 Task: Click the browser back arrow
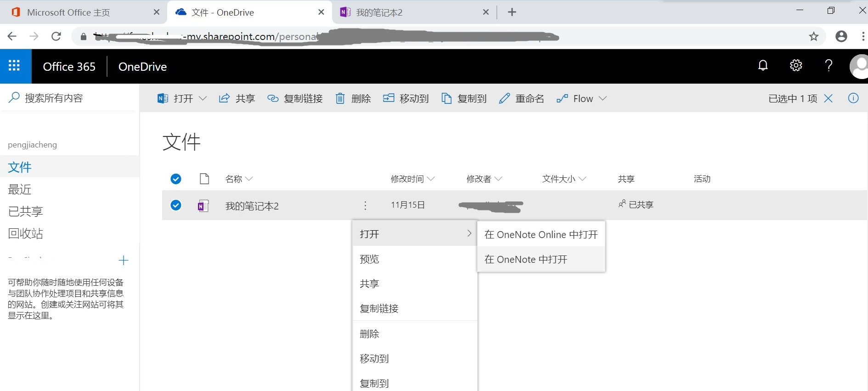tap(12, 36)
